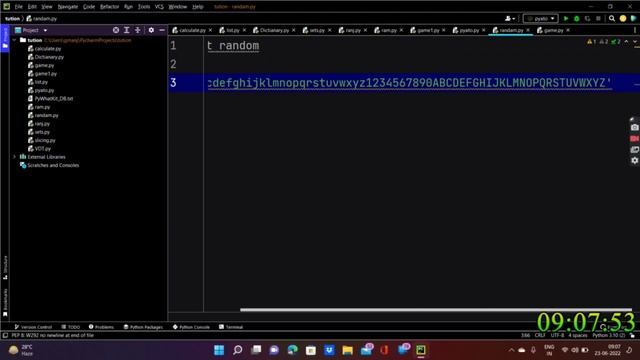Toggle the Structure tool window side tab

[5, 268]
